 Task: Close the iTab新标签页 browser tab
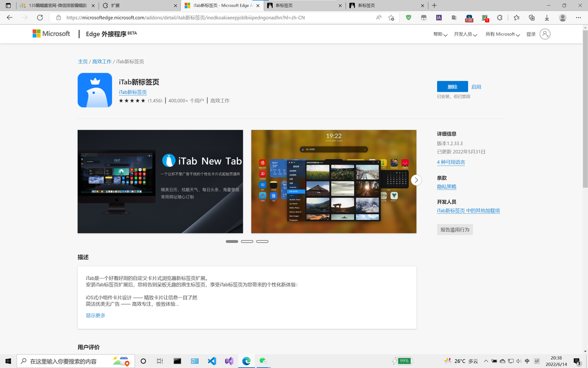pyautogui.click(x=258, y=5)
